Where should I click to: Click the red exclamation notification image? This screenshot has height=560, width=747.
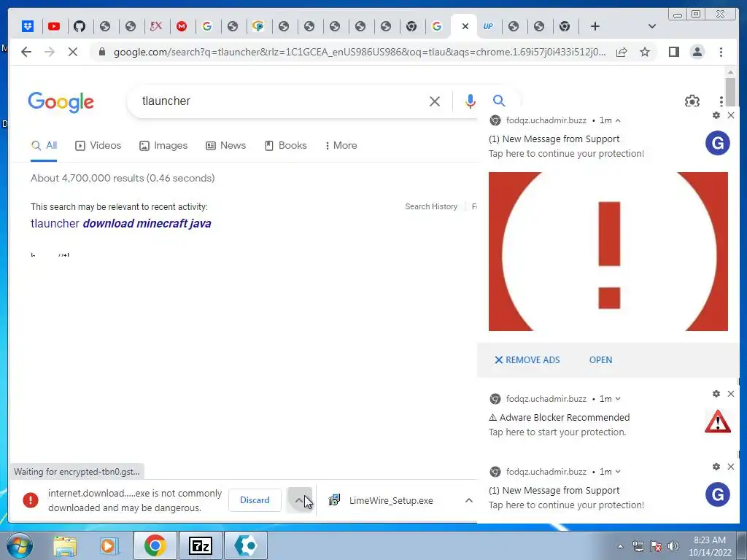click(x=608, y=252)
